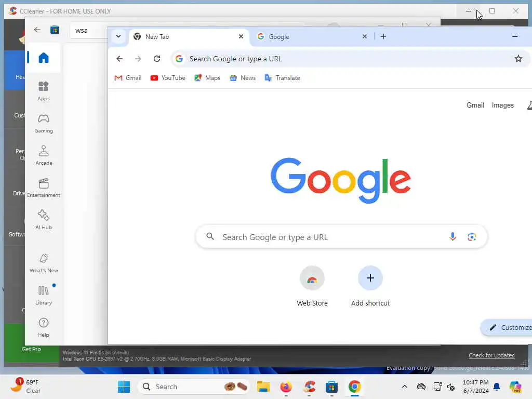Open Apps section in Microsoft Store
The width and height of the screenshot is (532, 399).
(44, 91)
